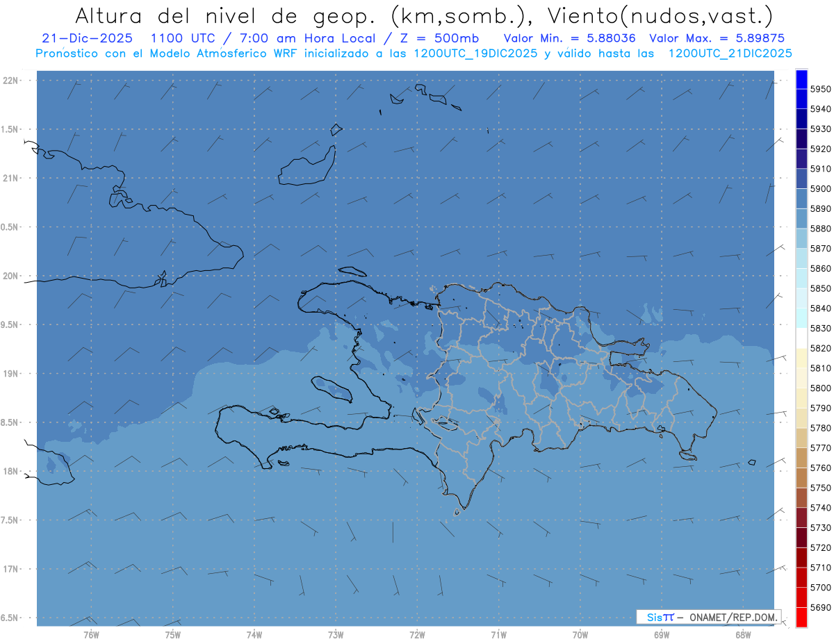Click the '5750' colorbar value
This screenshot has height=644, width=834.
[820, 488]
